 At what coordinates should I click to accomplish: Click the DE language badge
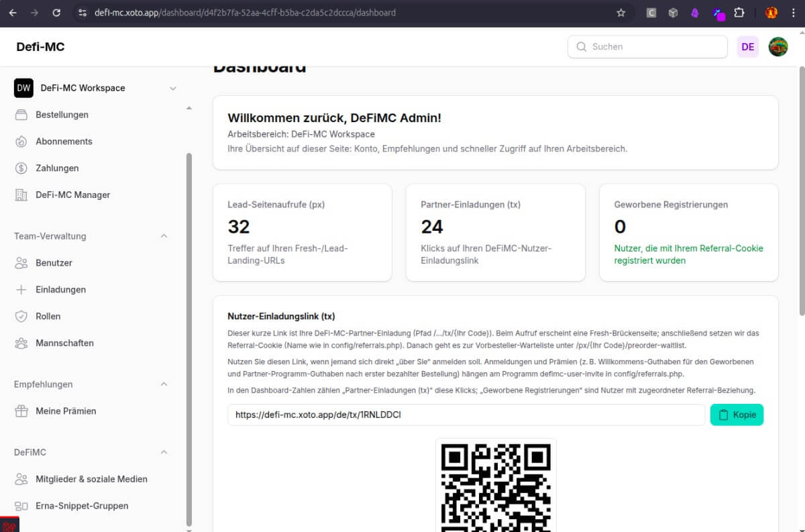pos(748,47)
